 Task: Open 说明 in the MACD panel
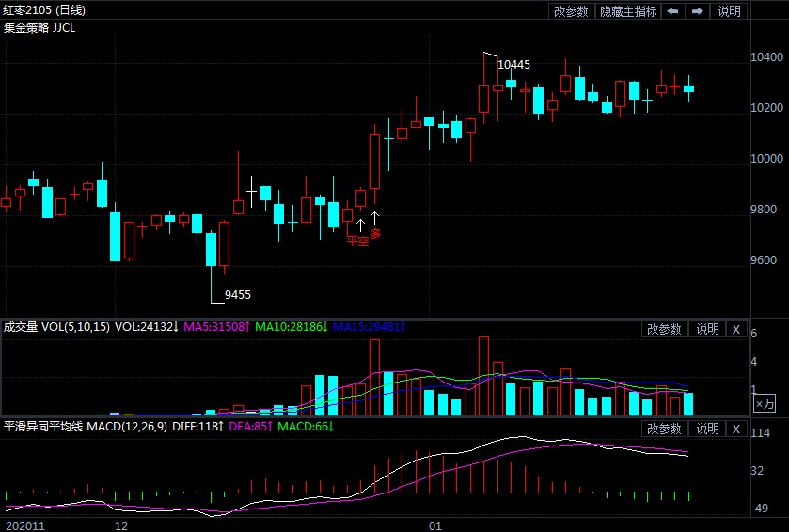(707, 429)
